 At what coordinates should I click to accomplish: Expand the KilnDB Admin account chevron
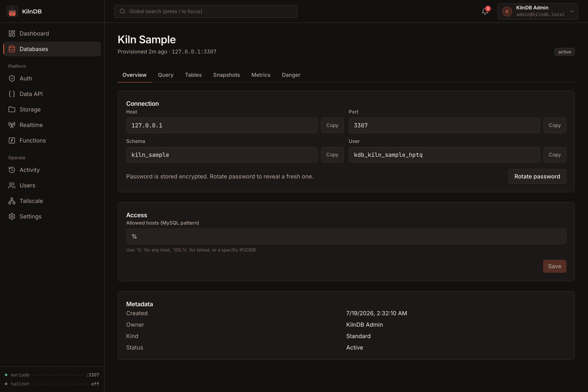tap(571, 11)
